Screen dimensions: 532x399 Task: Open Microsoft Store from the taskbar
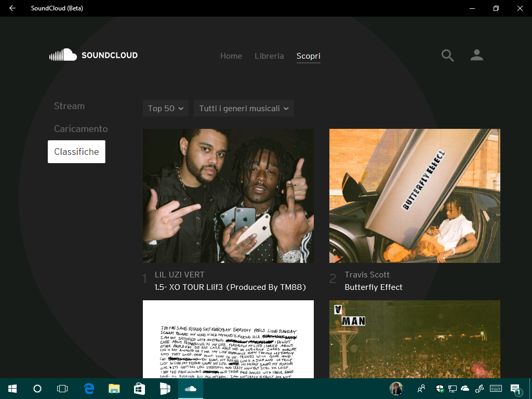[x=139, y=389]
